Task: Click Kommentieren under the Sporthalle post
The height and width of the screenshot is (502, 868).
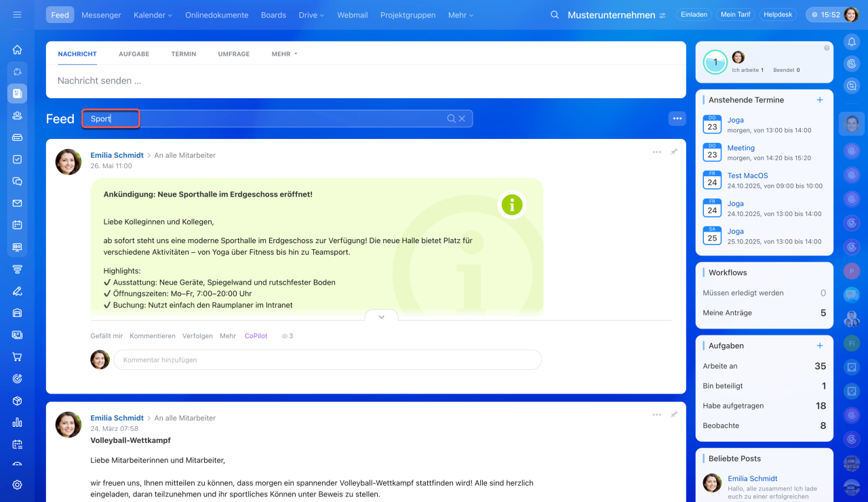Action: [153, 336]
